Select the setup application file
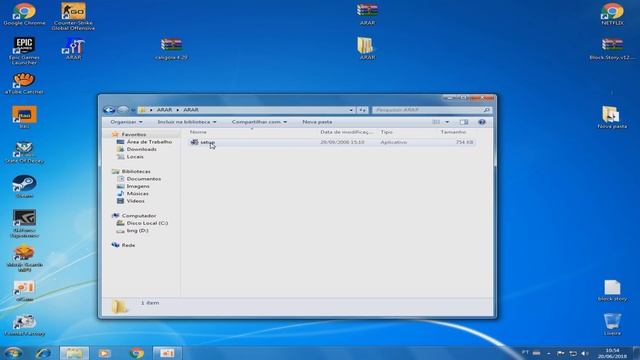 (331, 142)
